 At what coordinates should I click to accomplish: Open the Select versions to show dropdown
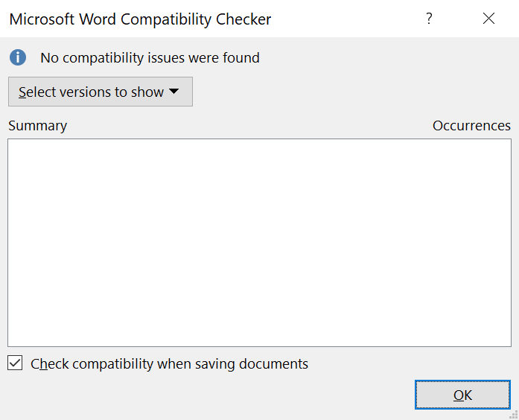pyautogui.click(x=101, y=92)
